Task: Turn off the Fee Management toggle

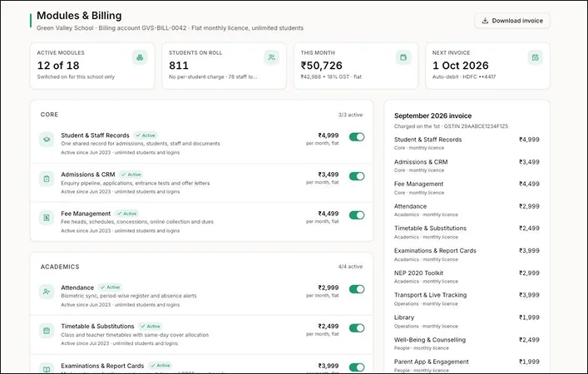Action: coord(357,215)
